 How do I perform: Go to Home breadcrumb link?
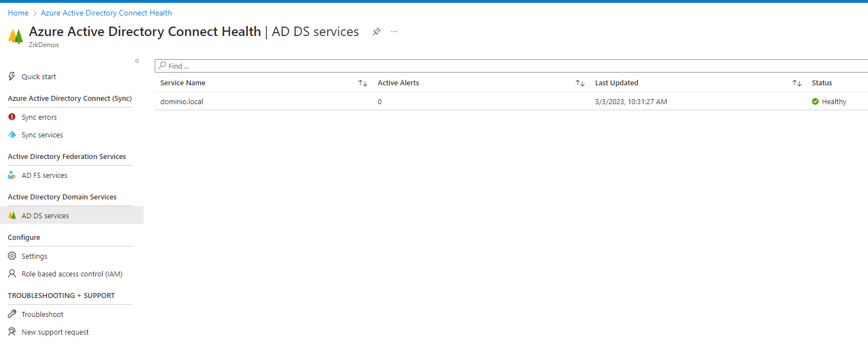pos(18,13)
